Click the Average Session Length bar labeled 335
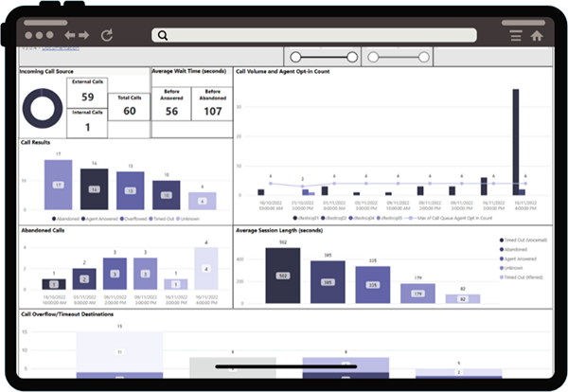568x392 pixels. tap(373, 285)
